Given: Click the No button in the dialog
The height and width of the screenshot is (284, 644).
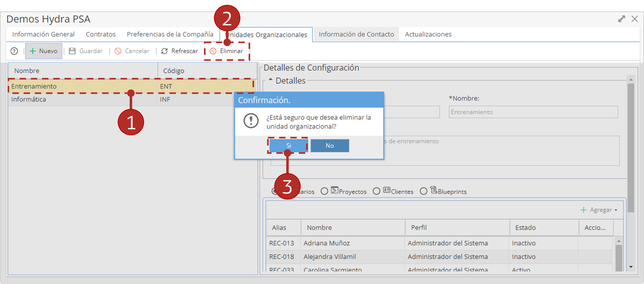Looking at the screenshot, I should tap(330, 146).
